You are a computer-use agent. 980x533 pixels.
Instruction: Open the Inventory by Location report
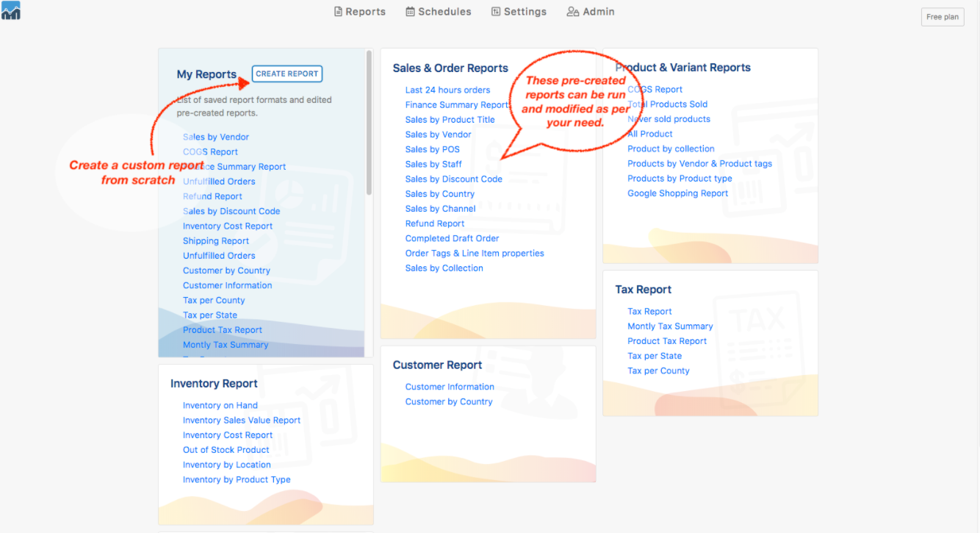coord(227,465)
